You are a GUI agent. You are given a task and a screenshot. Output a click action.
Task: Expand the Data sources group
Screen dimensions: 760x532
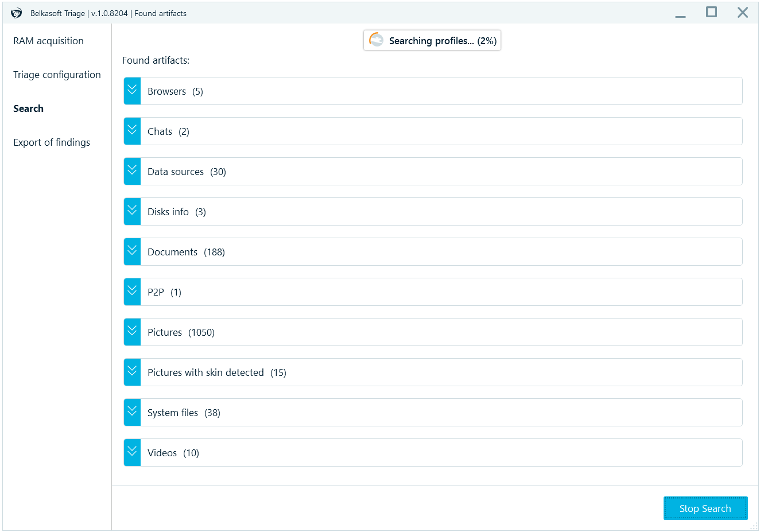[x=132, y=172]
